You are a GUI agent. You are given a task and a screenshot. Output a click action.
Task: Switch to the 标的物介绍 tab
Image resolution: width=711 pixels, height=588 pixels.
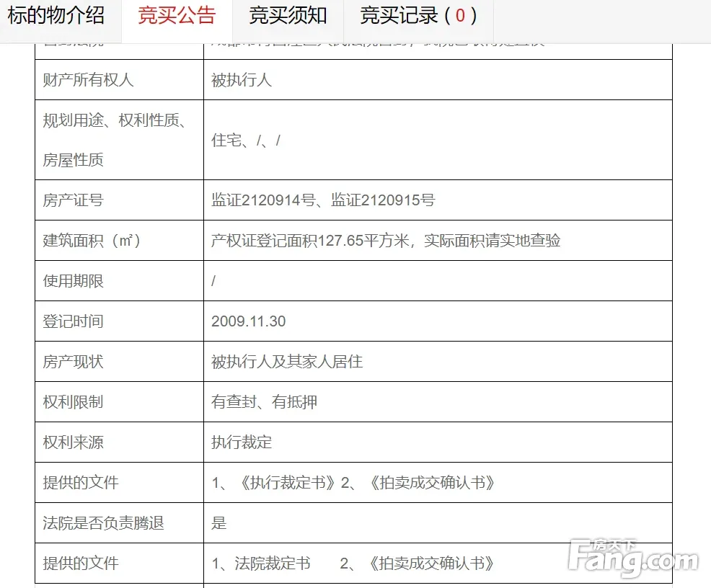click(56, 15)
